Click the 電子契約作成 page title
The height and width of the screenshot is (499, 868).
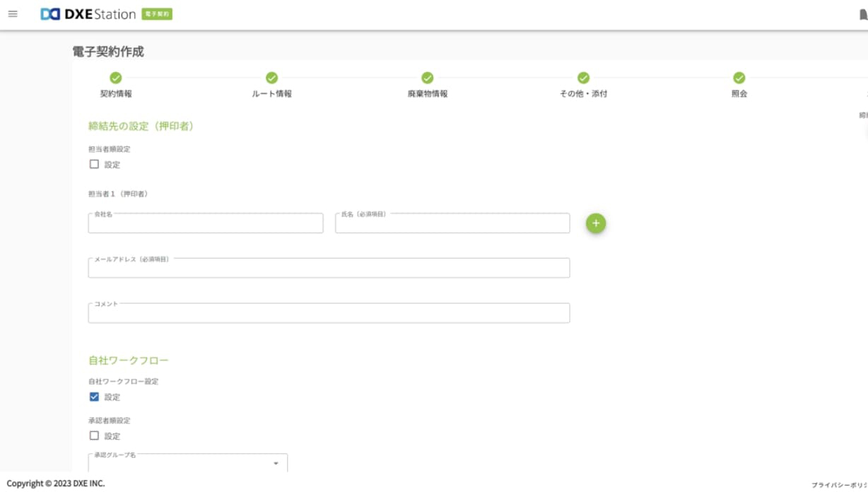pos(108,52)
